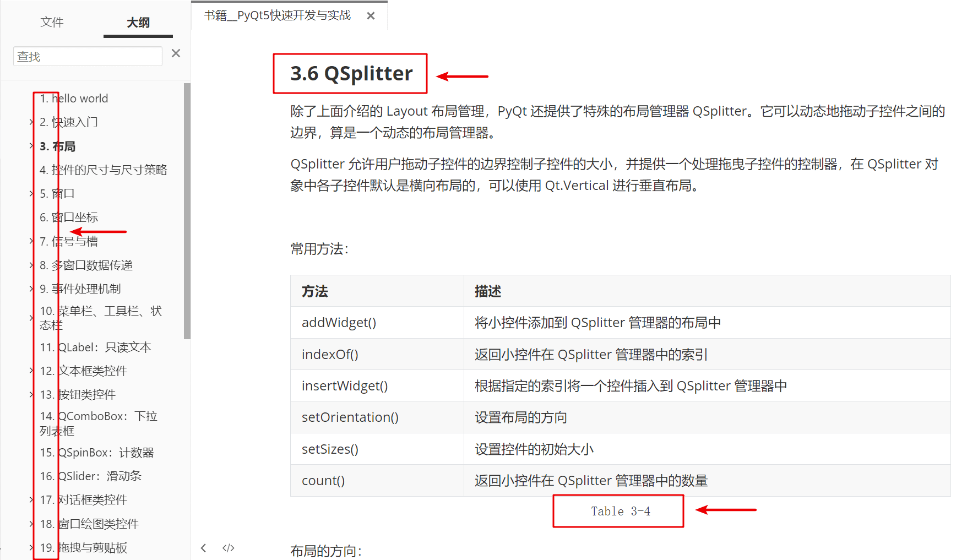The image size is (978, 560).
Task: Jump to 16. QSlider：滑动条 heading
Action: [x=91, y=476]
